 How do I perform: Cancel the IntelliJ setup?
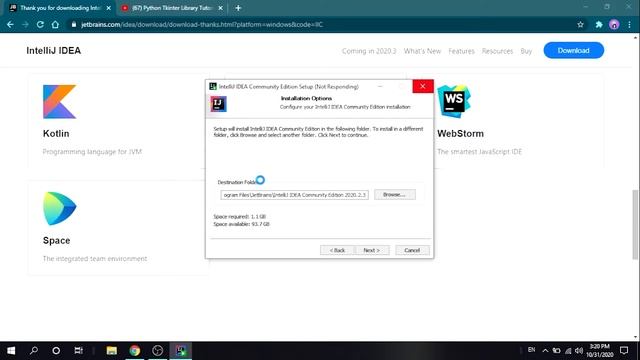[x=412, y=250]
